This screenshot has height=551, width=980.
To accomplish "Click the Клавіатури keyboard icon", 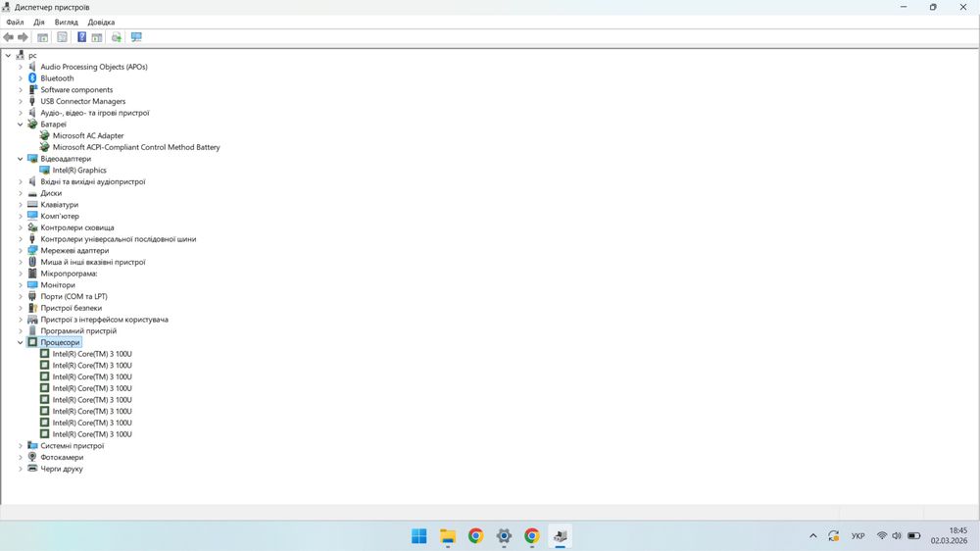I will 32,205.
